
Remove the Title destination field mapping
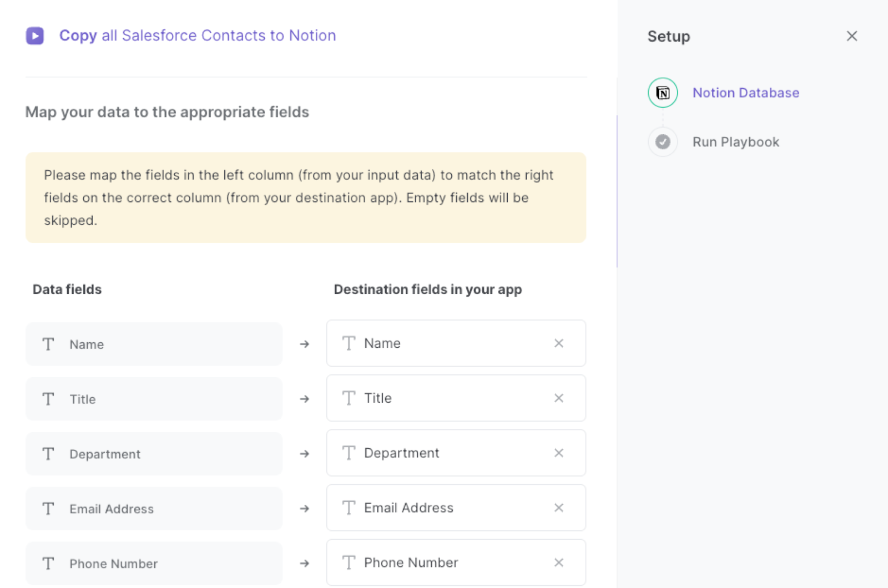coord(559,398)
